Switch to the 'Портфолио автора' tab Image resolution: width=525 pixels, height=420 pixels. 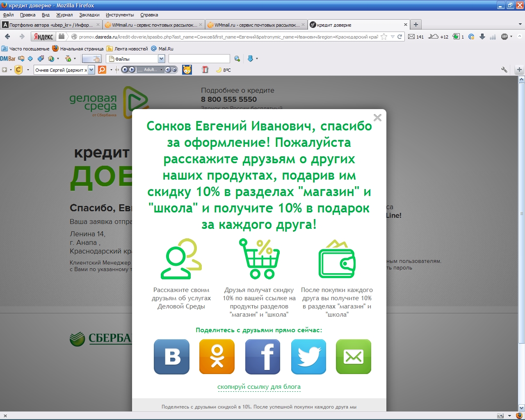51,25
